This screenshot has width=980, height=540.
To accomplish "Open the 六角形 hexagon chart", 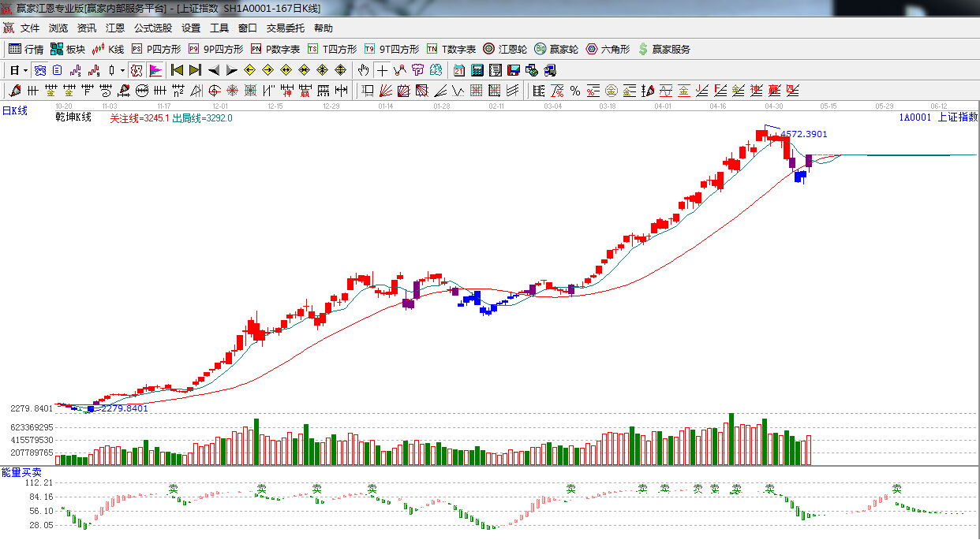I will tap(608, 49).
